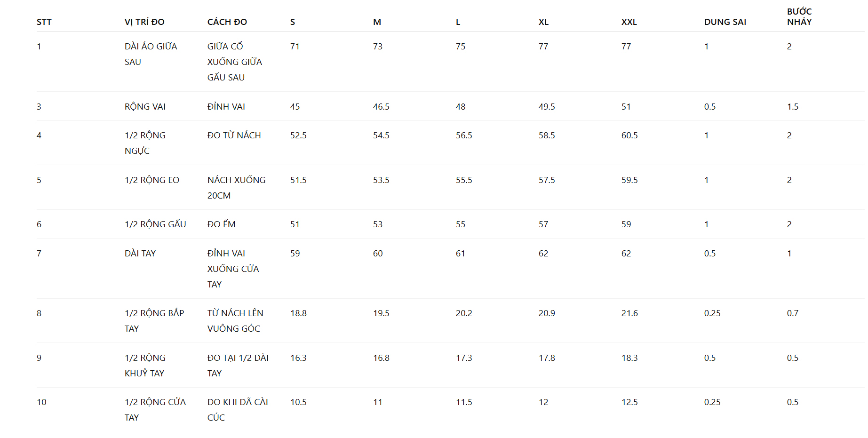Image resolution: width=868 pixels, height=438 pixels.
Task: Click the STT column header
Action: point(44,22)
